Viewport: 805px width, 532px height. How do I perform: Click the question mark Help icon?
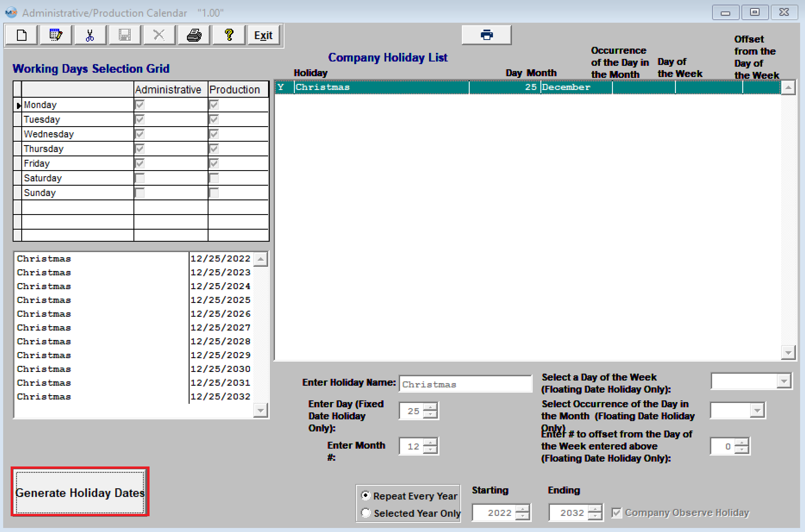pyautogui.click(x=229, y=35)
